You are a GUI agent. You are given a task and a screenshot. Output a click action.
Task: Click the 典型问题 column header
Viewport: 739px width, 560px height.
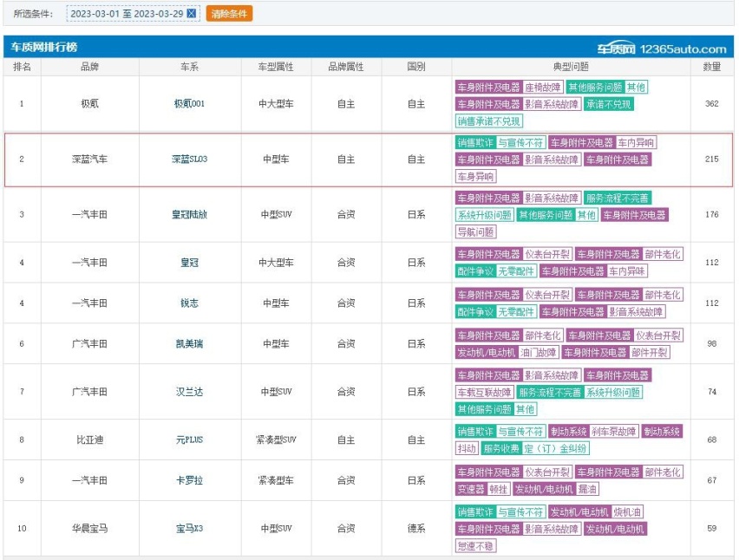[x=571, y=67]
